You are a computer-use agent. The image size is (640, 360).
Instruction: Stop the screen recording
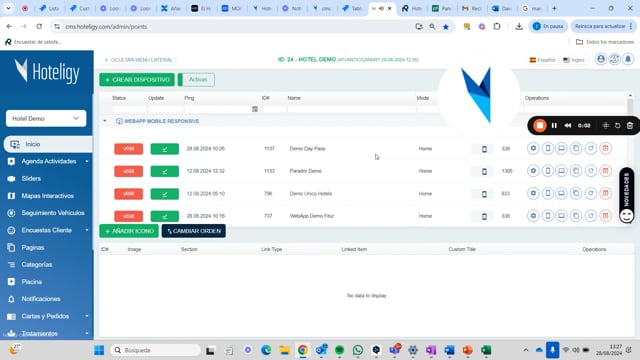click(x=540, y=126)
